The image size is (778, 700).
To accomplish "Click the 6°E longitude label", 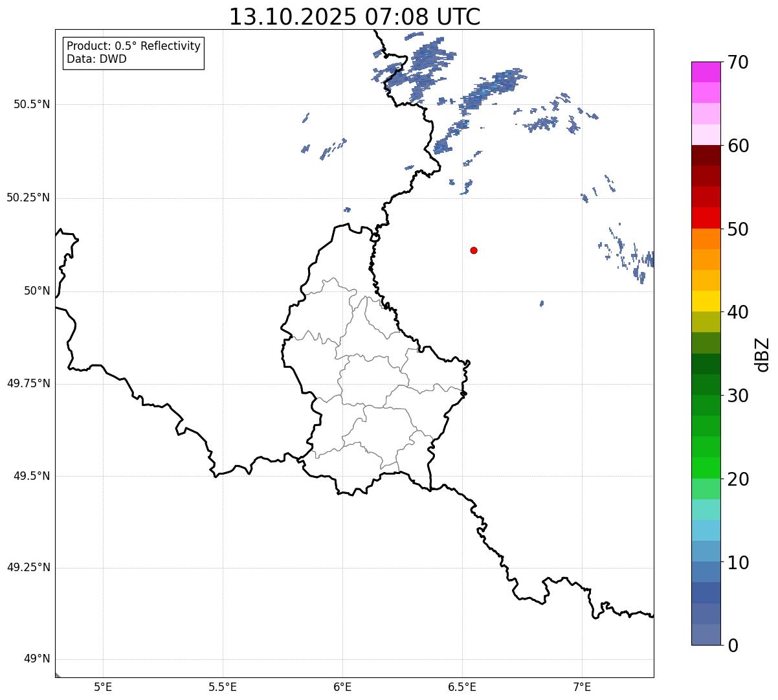I will pyautogui.click(x=342, y=687).
